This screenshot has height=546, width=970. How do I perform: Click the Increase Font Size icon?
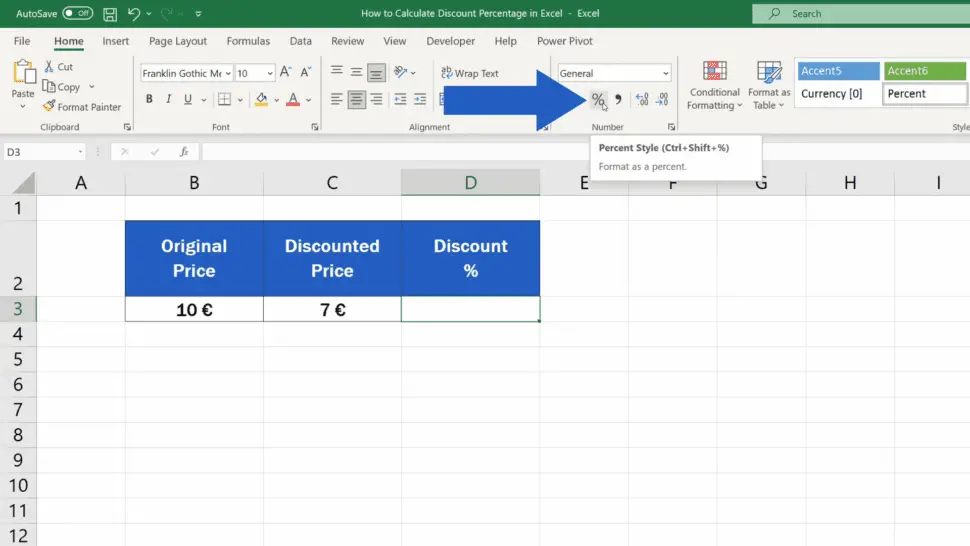[x=286, y=73]
